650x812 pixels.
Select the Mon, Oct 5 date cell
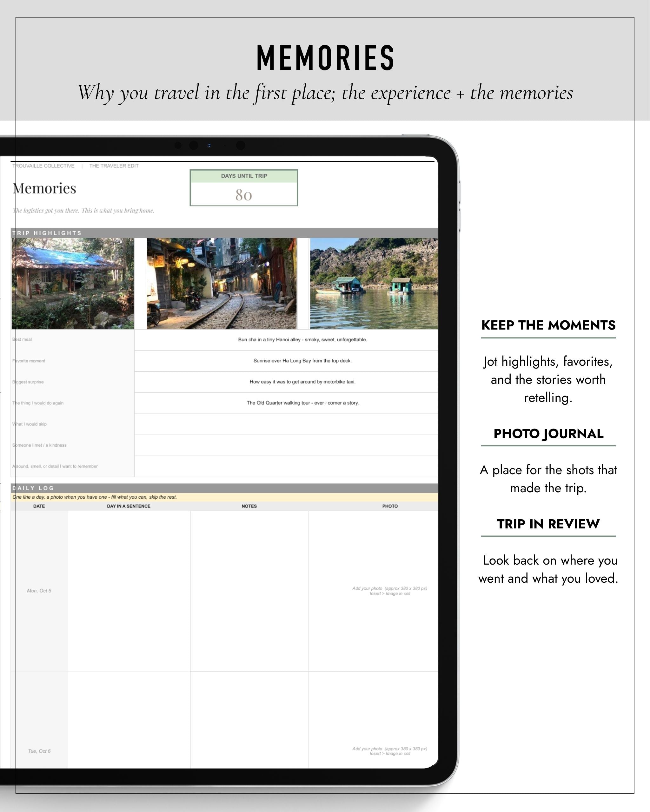pyautogui.click(x=39, y=591)
